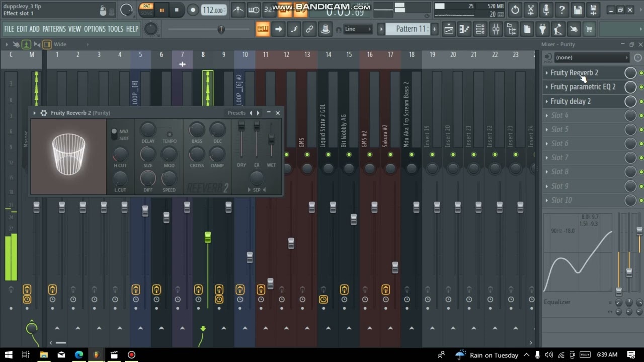Open the tempo tapper icon
The width and height of the screenshot is (644, 362).
click(x=557, y=29)
